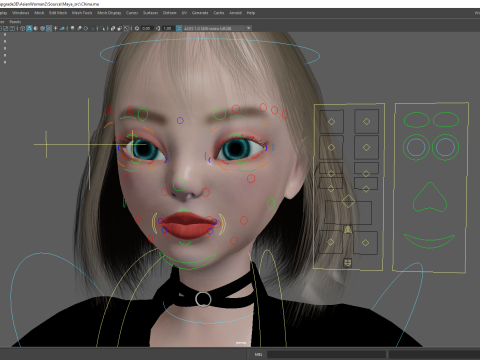Click the Isolate Select icon
The image size is (480, 360).
pyautogui.click(x=103, y=29)
